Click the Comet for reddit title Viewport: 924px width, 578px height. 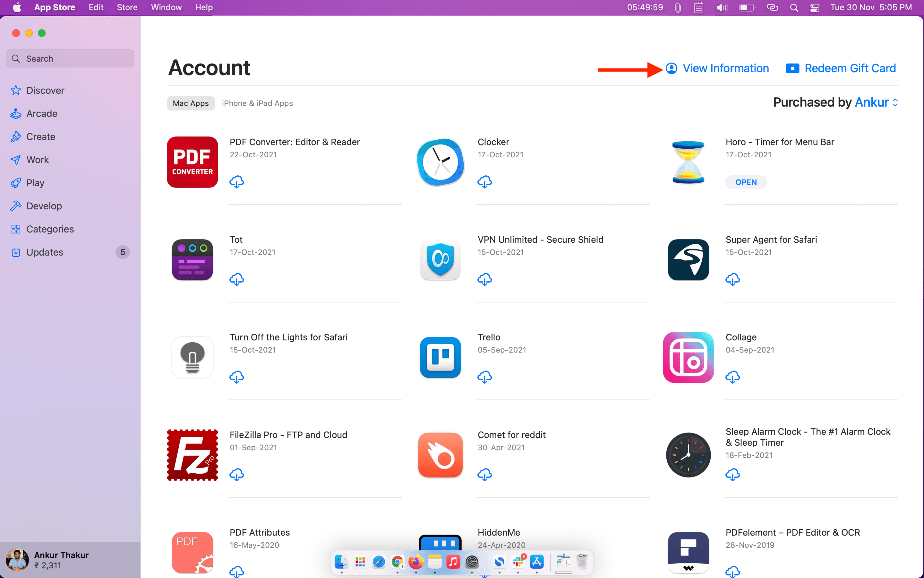(x=512, y=435)
